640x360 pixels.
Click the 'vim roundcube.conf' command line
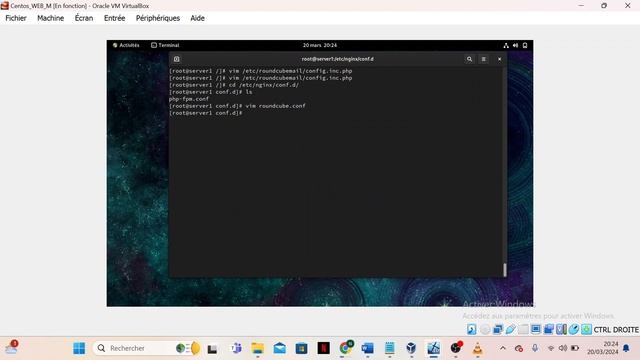coord(237,106)
